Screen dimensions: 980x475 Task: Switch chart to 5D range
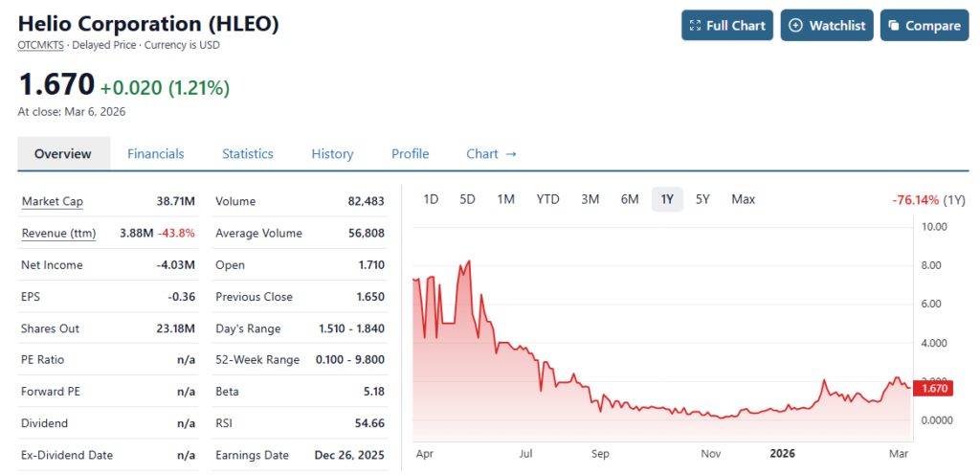coord(467,199)
